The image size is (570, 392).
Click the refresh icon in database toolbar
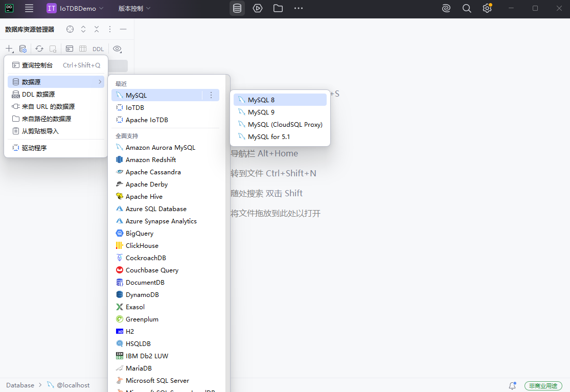(39, 49)
